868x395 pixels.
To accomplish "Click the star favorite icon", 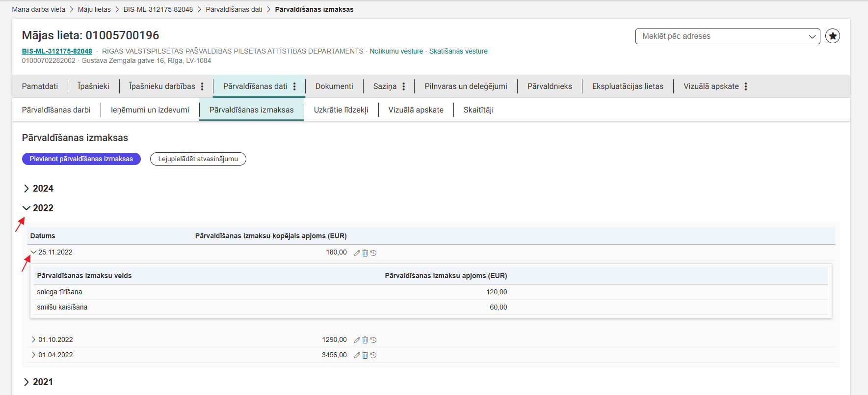I will [x=832, y=36].
